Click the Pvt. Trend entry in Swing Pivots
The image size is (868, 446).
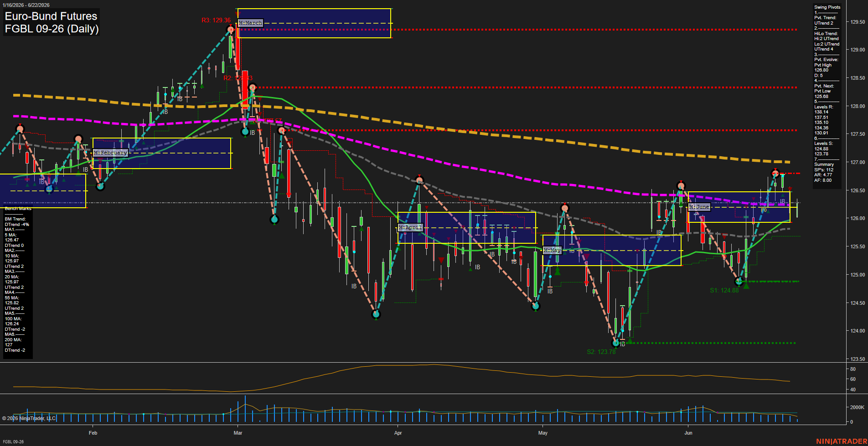tap(825, 18)
